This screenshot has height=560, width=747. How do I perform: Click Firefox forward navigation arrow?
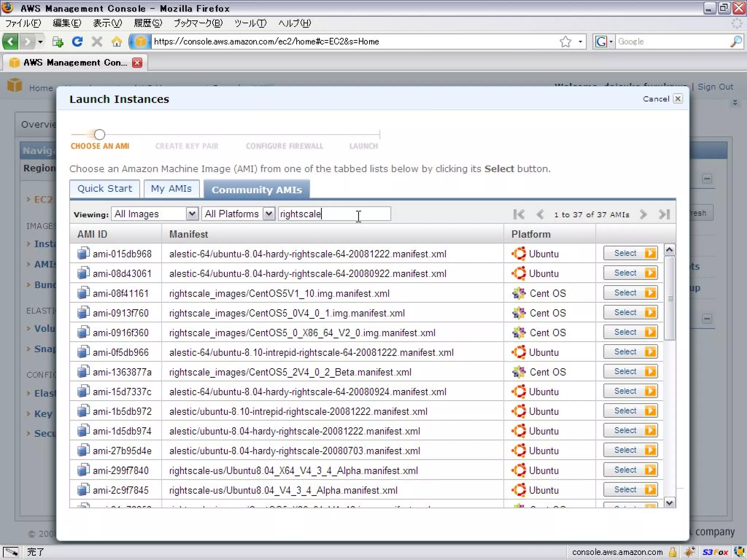pos(27,42)
